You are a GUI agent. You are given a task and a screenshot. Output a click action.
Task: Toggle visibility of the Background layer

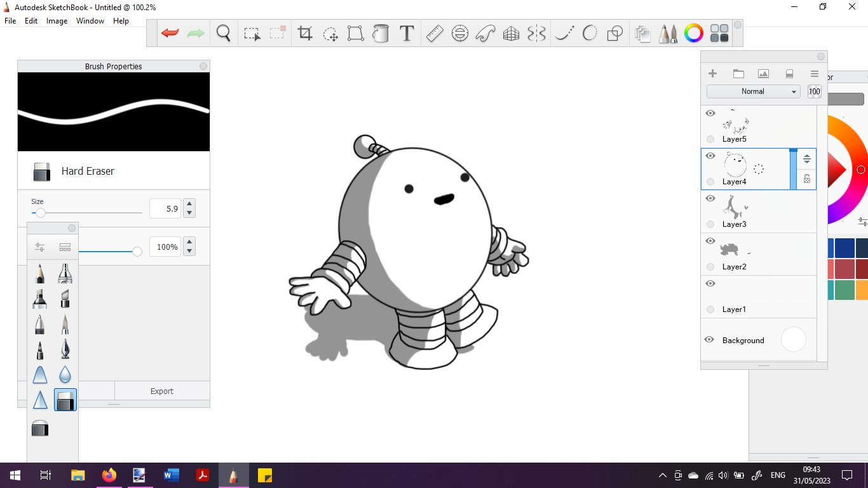point(709,340)
